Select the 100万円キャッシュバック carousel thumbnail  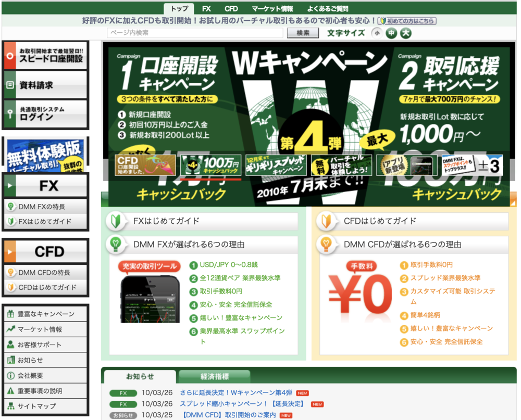tap(210, 165)
